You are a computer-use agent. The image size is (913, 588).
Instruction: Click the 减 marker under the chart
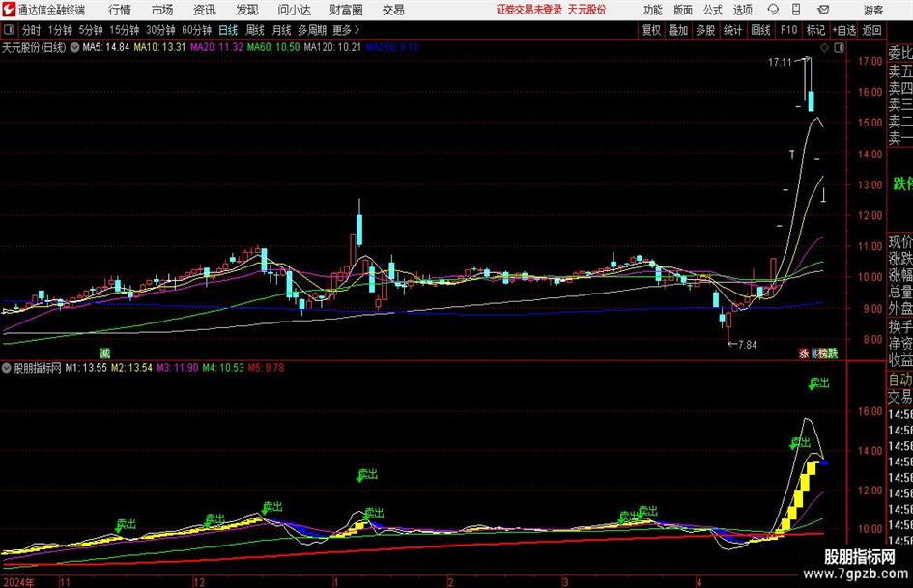click(x=104, y=352)
